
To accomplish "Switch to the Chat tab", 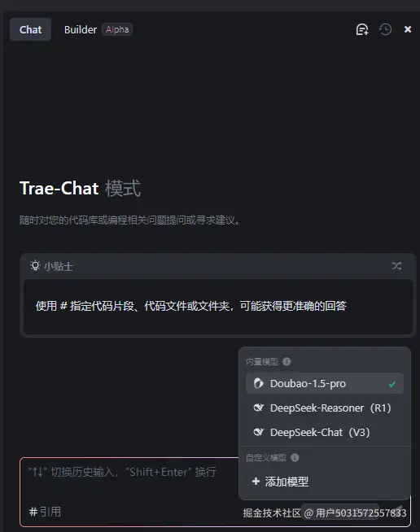I will (x=31, y=29).
